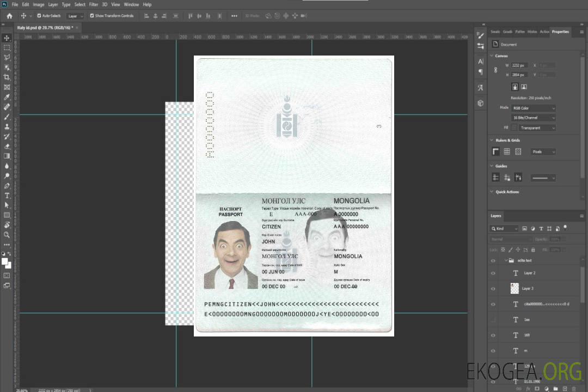588x392 pixels.
Task: Click the delete layer trash icon
Action: (574, 389)
